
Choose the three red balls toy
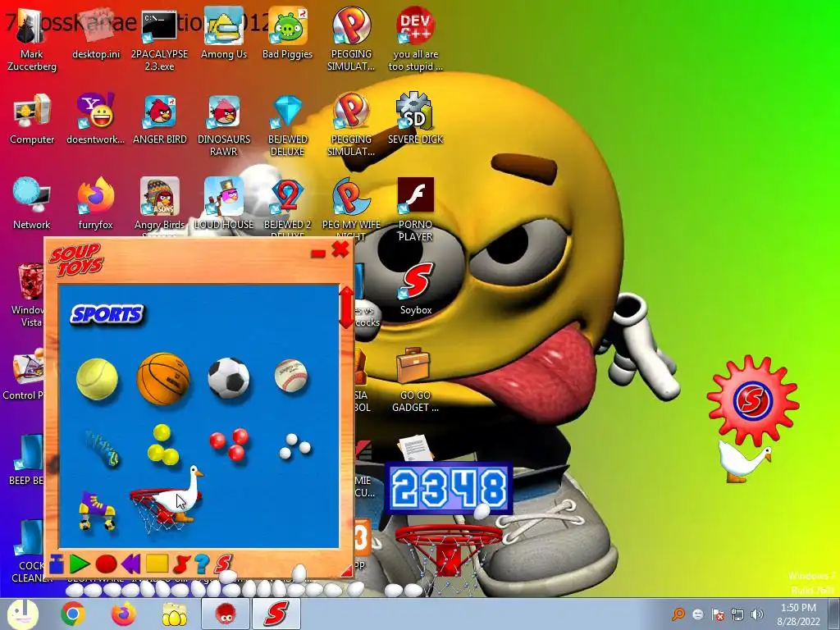pos(230,445)
